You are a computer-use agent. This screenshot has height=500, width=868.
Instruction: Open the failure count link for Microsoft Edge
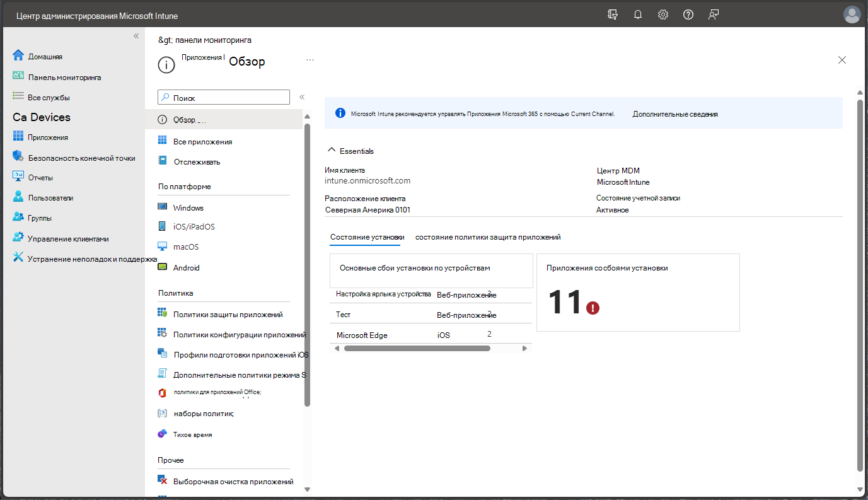pyautogui.click(x=489, y=334)
